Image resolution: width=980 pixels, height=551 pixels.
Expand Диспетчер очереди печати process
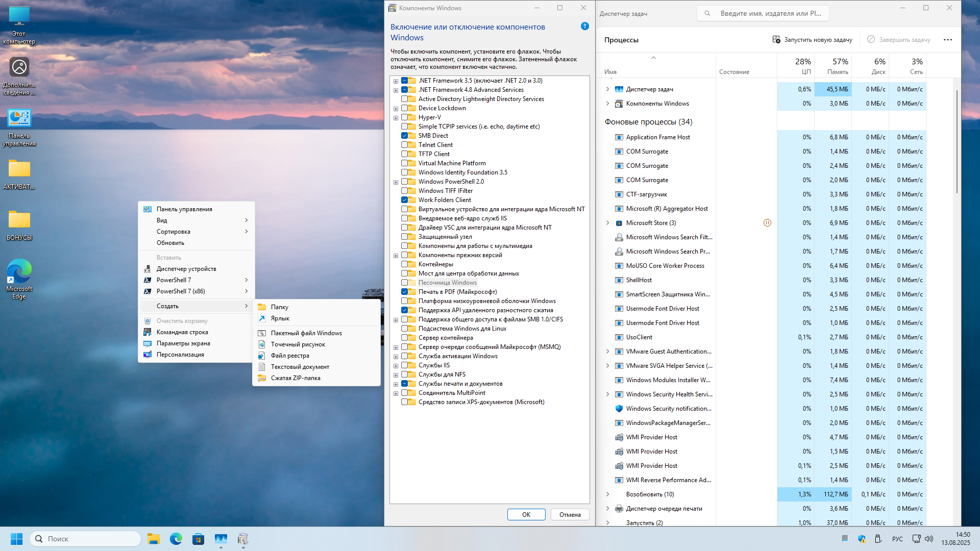[607, 509]
